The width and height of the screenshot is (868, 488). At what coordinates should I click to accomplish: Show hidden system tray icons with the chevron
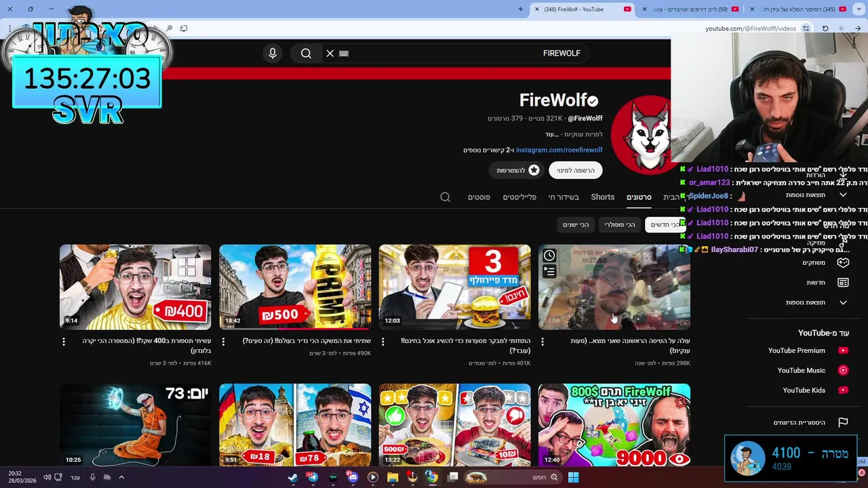[121, 477]
